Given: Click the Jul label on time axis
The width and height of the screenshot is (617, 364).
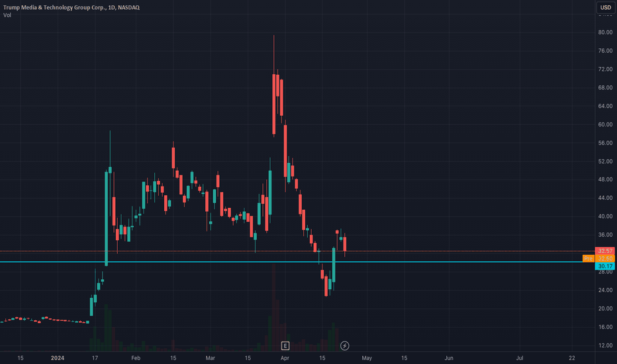Looking at the screenshot, I should click(x=520, y=358).
